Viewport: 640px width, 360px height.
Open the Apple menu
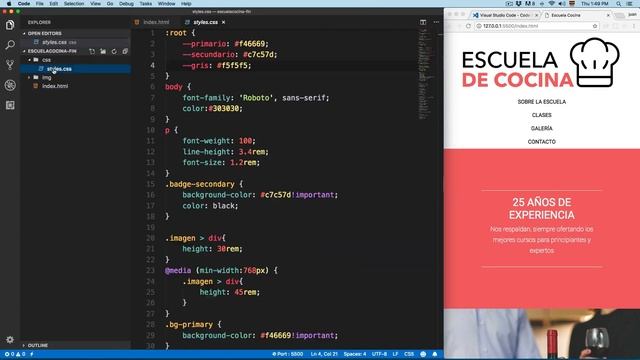click(9, 4)
